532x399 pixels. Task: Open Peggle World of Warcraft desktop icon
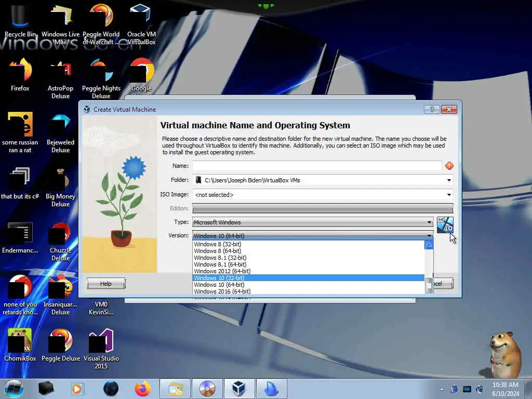(101, 24)
